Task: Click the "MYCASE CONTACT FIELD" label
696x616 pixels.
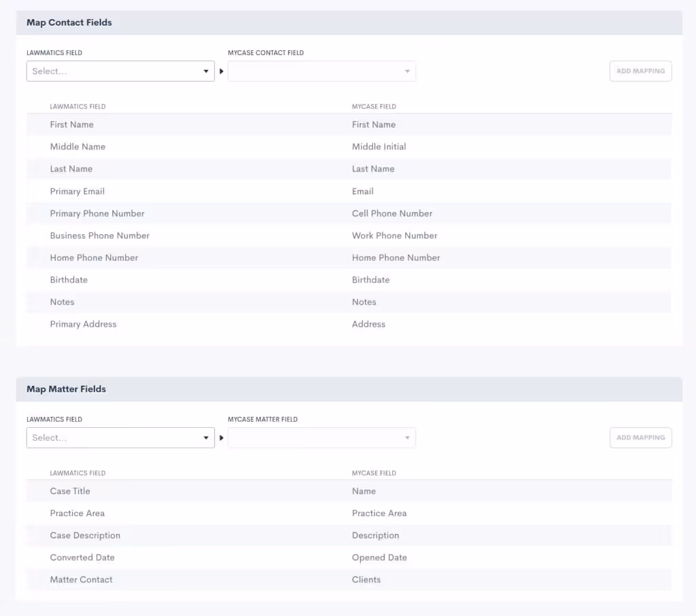Action: tap(266, 53)
